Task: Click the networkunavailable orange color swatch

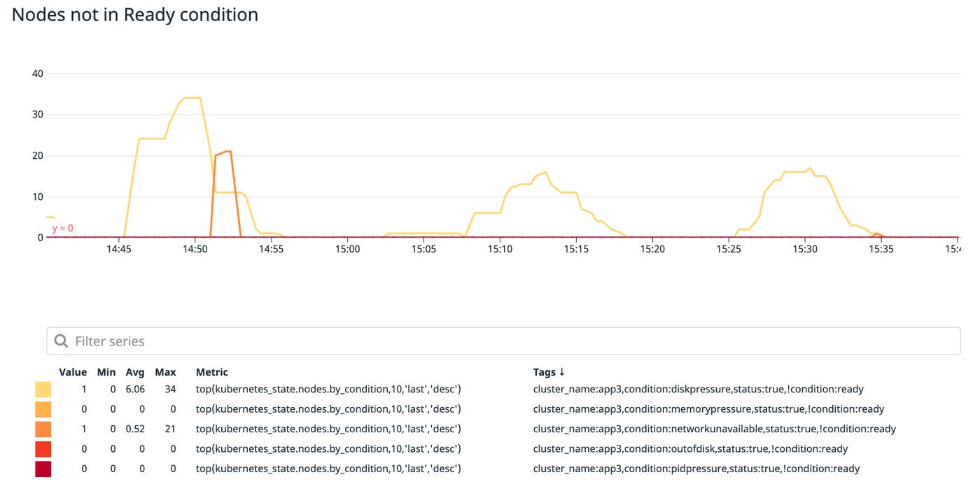Action: tap(43, 429)
